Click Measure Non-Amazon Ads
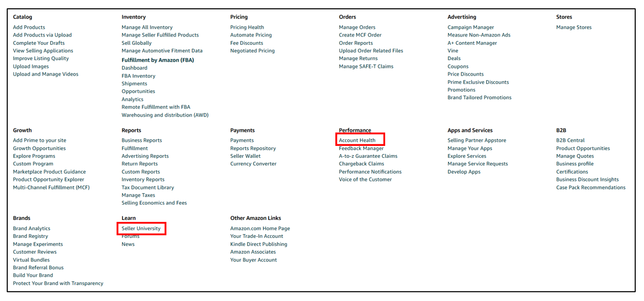This screenshot has width=644, height=301. [x=479, y=35]
